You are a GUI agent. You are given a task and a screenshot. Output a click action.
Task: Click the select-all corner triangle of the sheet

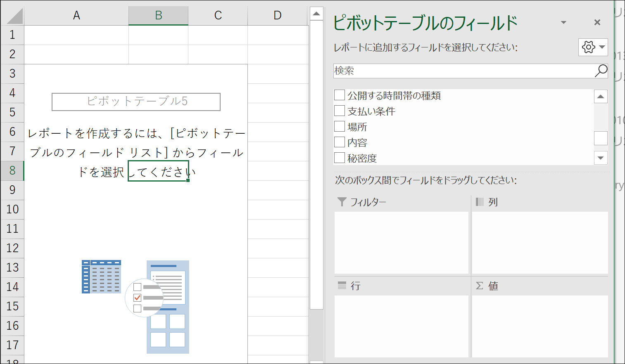[x=15, y=17]
